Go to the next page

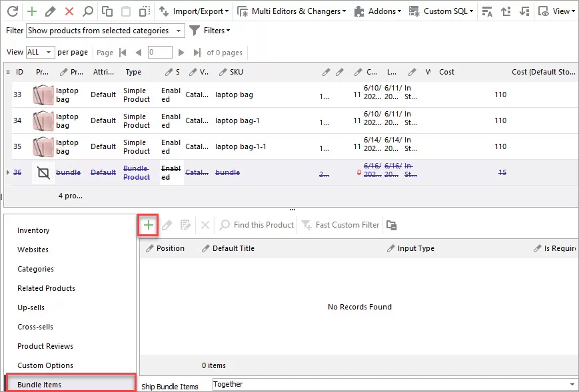coord(181,53)
